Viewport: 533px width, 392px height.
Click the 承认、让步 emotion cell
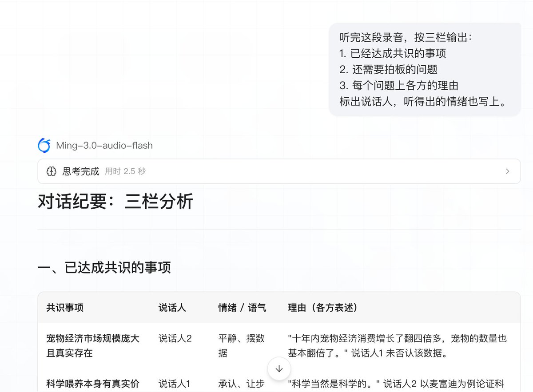(x=242, y=384)
